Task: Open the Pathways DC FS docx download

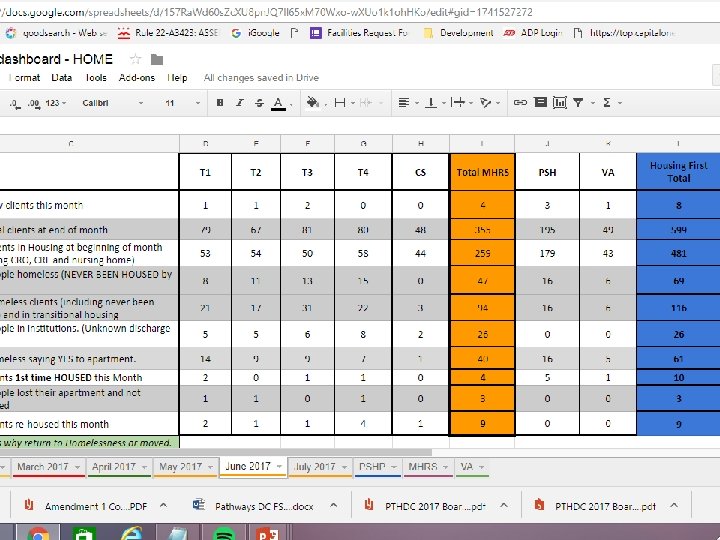Action: click(254, 506)
